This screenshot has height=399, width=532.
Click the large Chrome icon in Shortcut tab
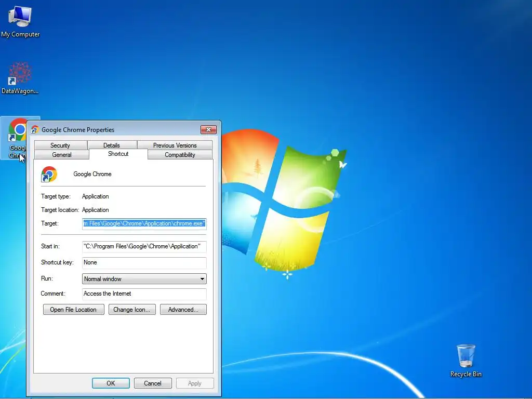coord(49,175)
